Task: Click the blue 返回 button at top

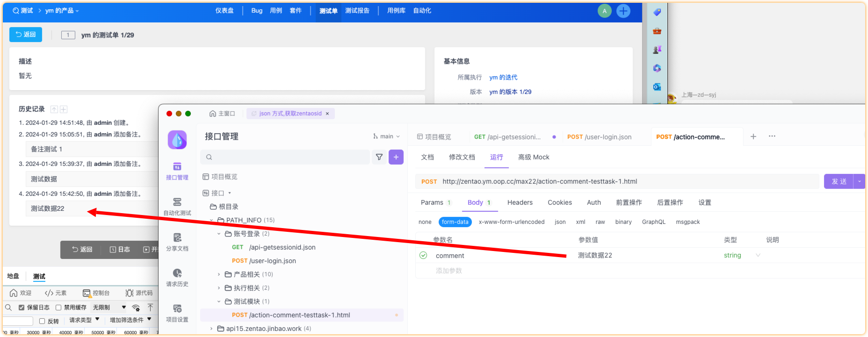Action: click(26, 35)
